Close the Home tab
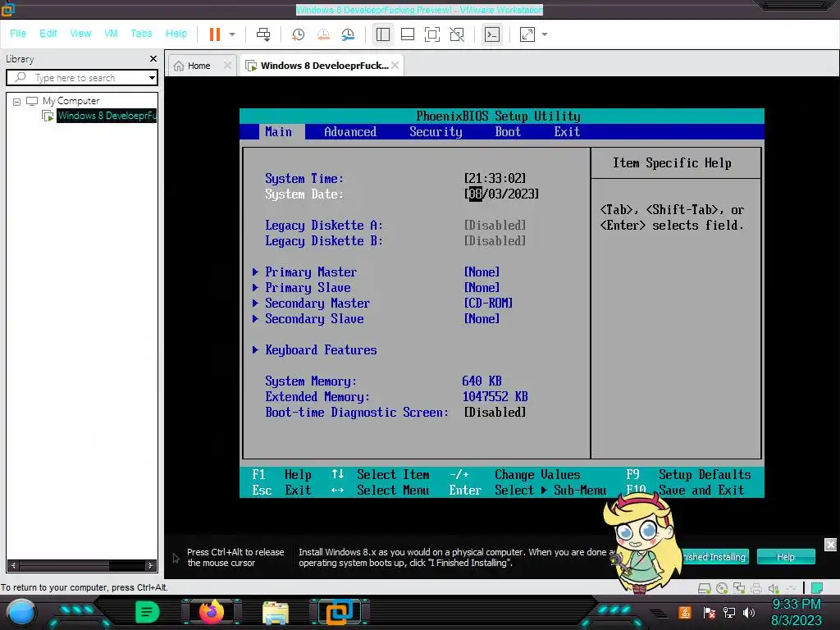Viewport: 840px width, 630px height. pyautogui.click(x=227, y=66)
